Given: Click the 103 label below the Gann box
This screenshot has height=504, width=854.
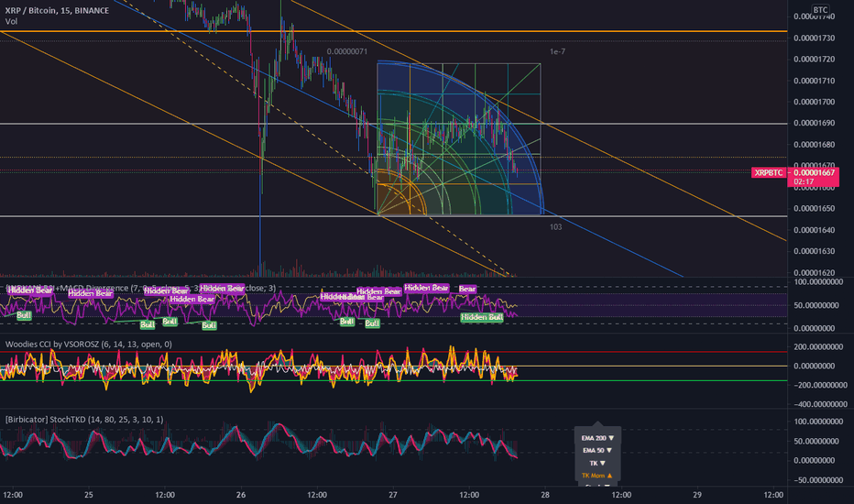Looking at the screenshot, I should [x=555, y=226].
